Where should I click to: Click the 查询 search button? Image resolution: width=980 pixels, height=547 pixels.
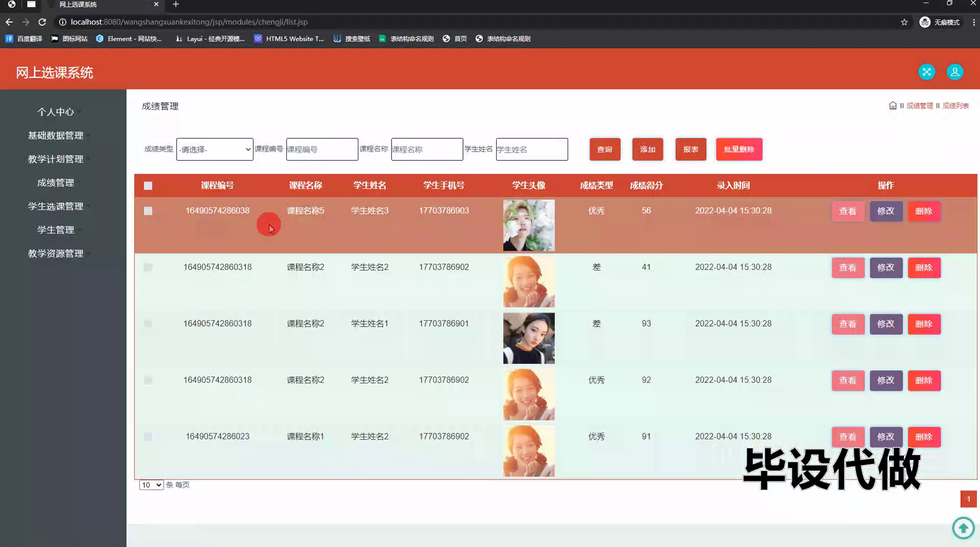click(605, 150)
